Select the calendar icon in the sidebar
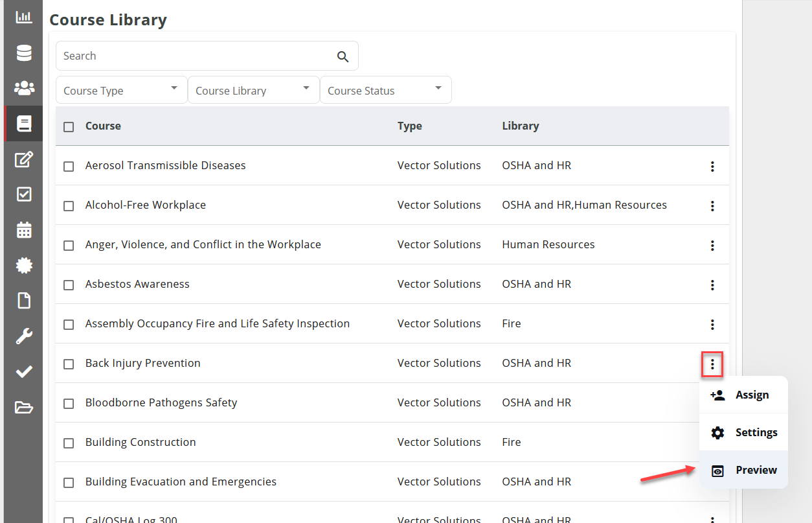The width and height of the screenshot is (812, 523). click(23, 229)
